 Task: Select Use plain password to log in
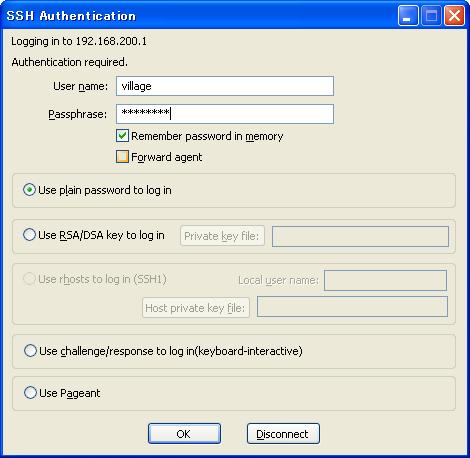(x=29, y=190)
